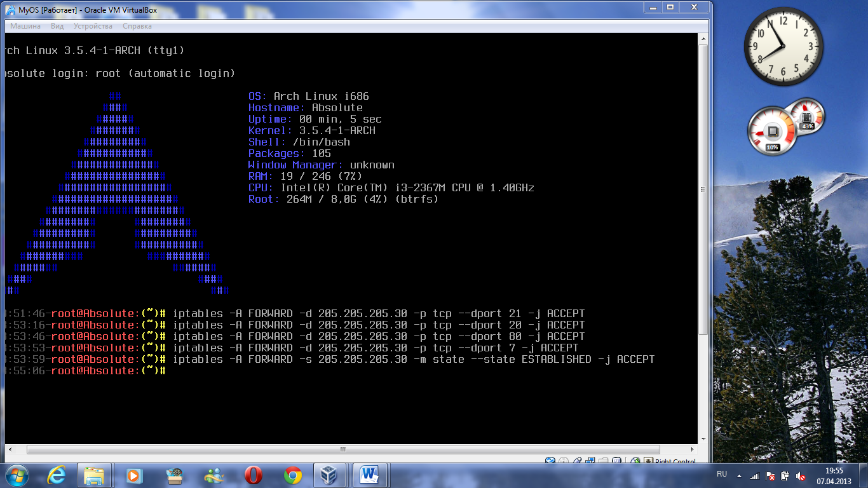
Task: Click the 'Packages: 105' line
Action: coord(290,153)
